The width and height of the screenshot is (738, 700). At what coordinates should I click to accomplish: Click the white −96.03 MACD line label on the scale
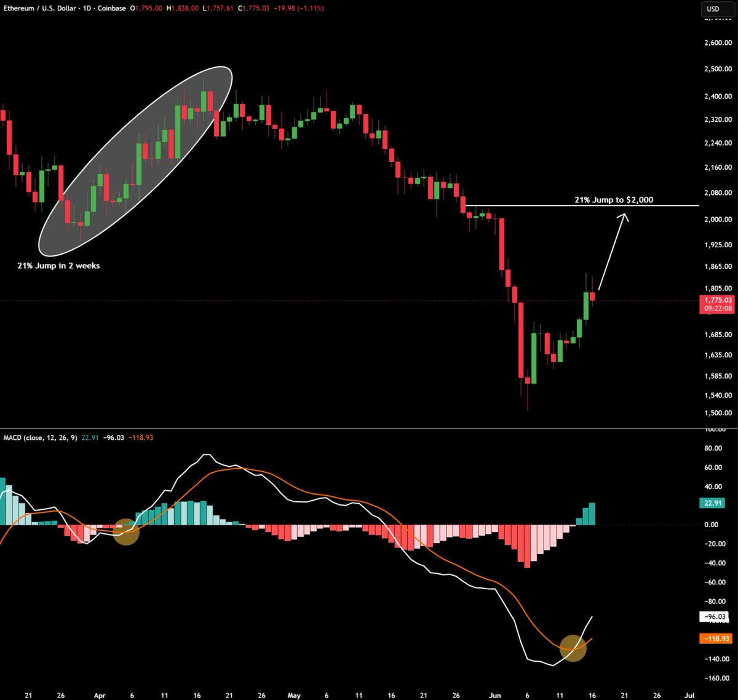pos(715,616)
